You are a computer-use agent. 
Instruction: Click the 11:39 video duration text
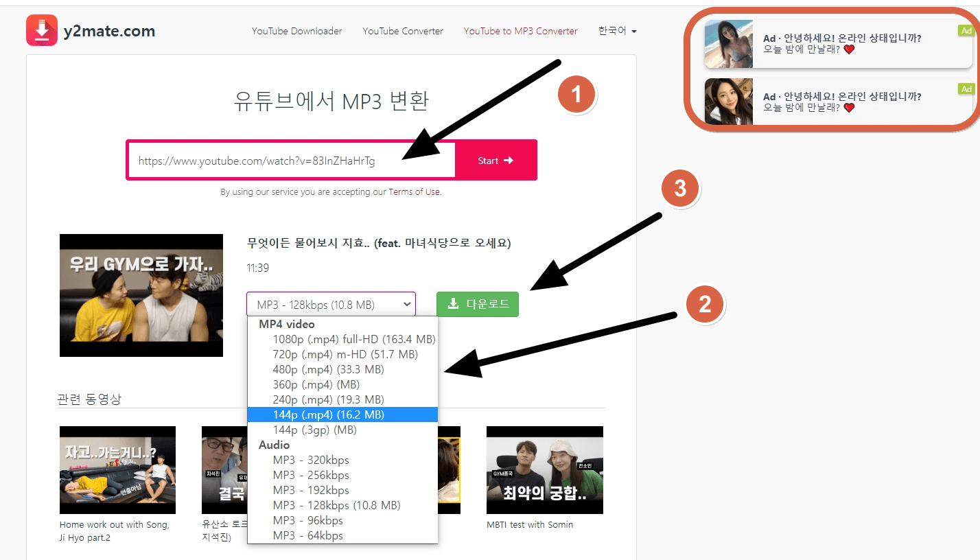pyautogui.click(x=258, y=268)
